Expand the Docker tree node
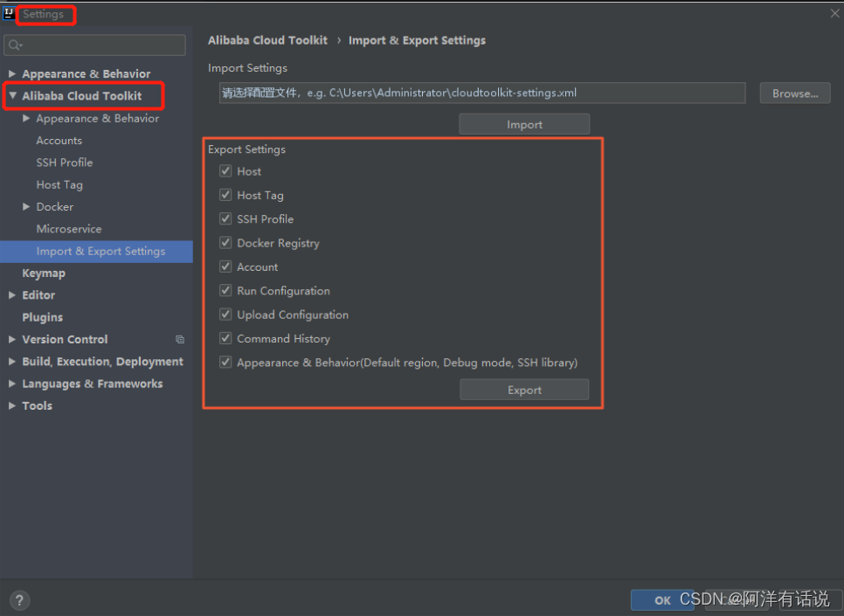 (25, 206)
